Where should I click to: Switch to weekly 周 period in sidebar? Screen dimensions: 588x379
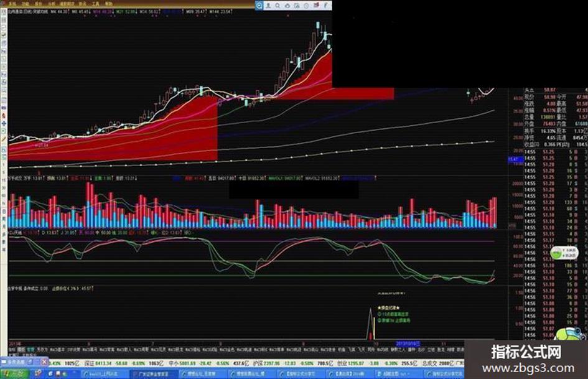(x=4, y=218)
